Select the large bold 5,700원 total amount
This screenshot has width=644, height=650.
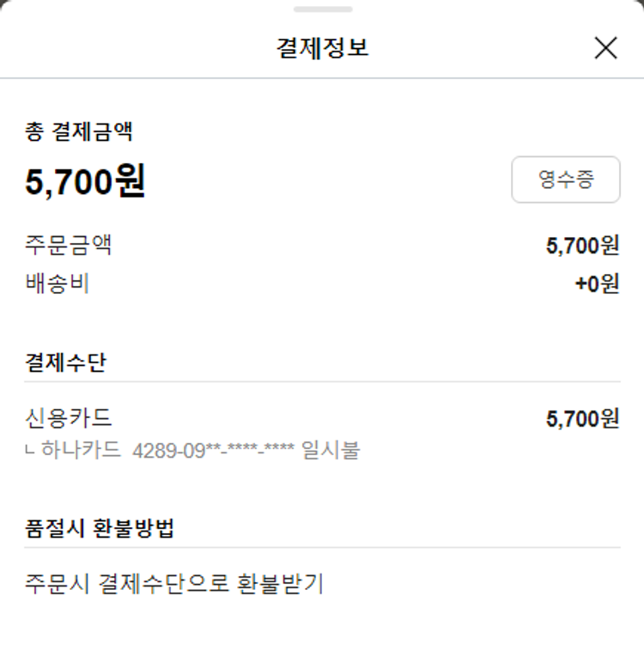point(85,181)
